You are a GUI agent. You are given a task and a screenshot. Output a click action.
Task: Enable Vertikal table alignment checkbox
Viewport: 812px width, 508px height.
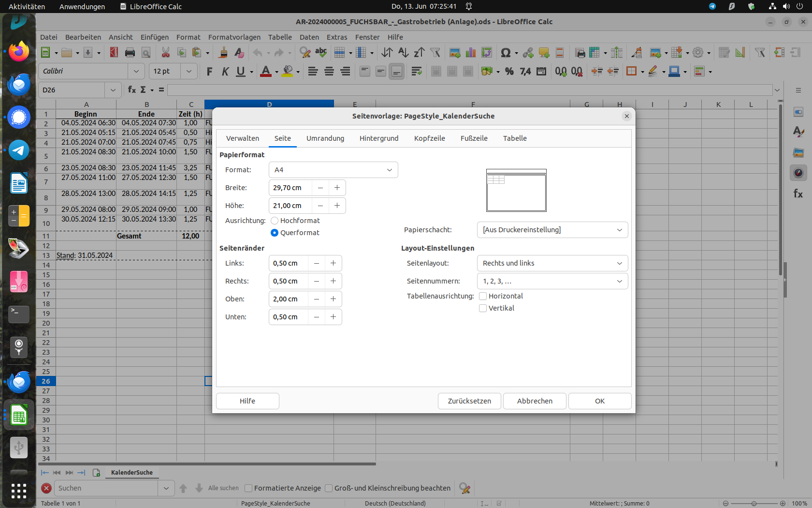(483, 308)
